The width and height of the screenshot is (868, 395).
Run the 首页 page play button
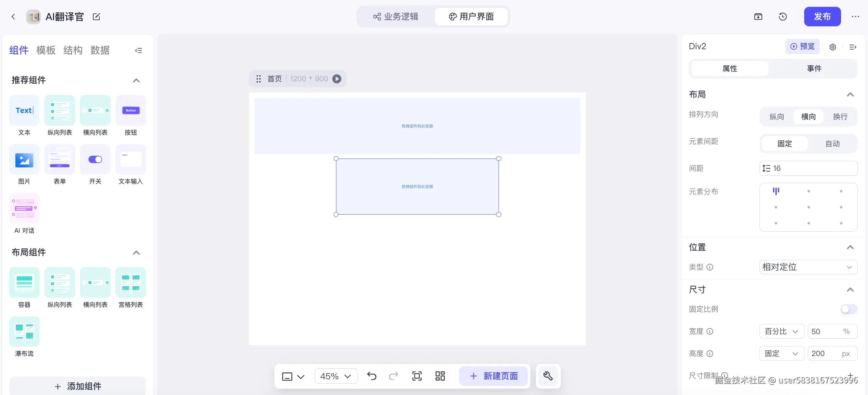click(337, 79)
